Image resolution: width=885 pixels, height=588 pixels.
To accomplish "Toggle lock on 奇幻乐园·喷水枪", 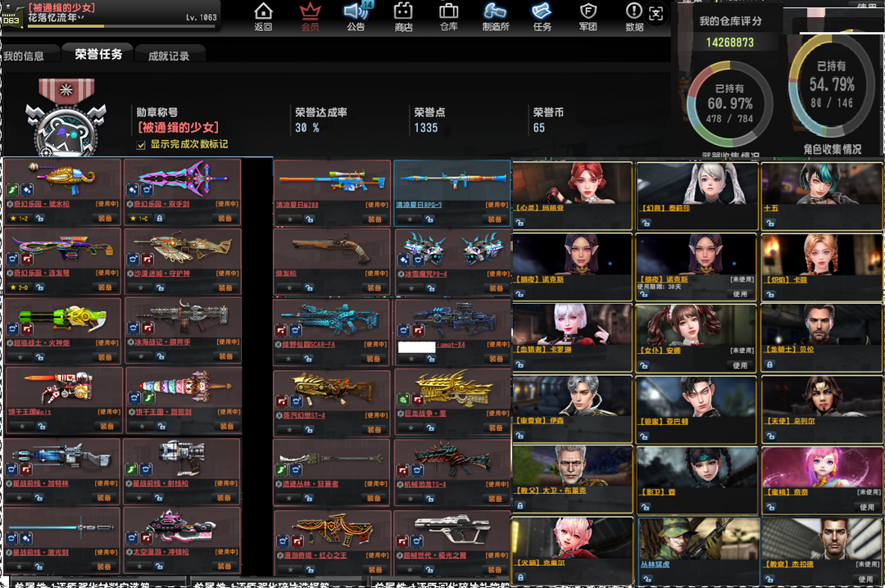I will pyautogui.click(x=39, y=219).
